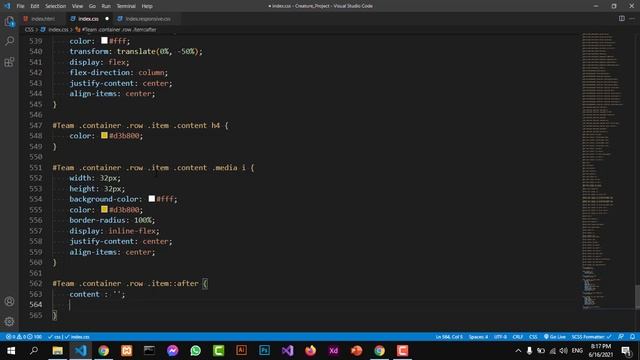Screen dimensions: 640x360
Task: Click the 'content : '';' line
Action: click(97, 294)
